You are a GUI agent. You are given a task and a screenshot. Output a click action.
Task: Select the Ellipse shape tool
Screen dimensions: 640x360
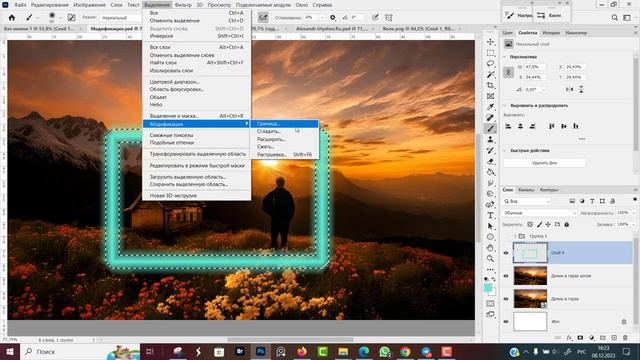(x=490, y=237)
